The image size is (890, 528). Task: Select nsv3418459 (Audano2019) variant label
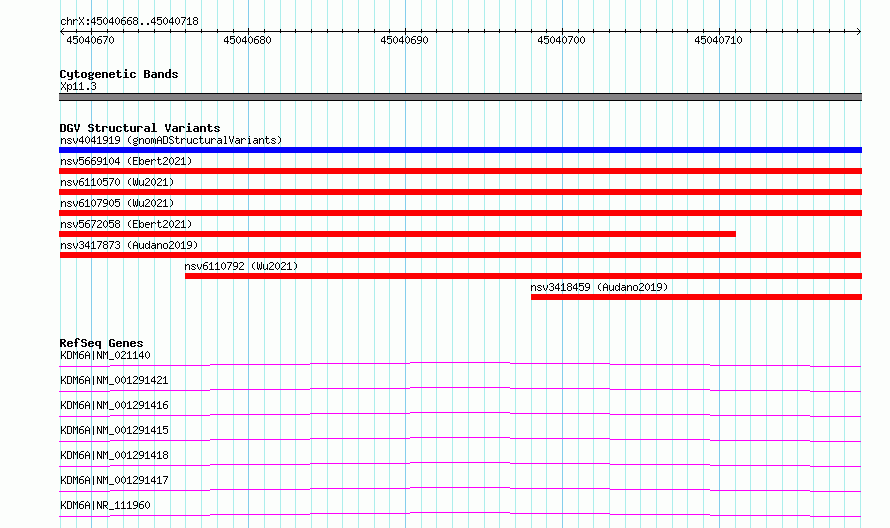tap(599, 287)
